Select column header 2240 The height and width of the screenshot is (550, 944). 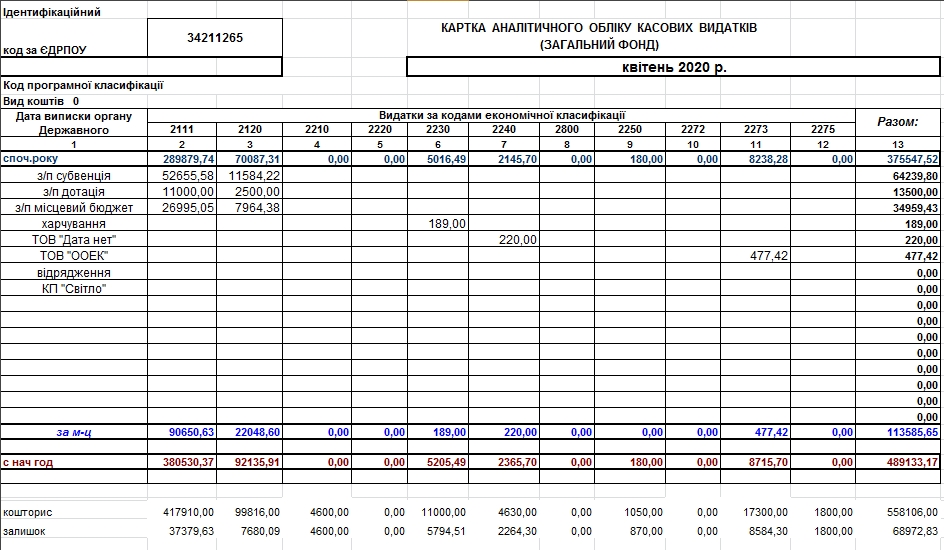[x=504, y=129]
